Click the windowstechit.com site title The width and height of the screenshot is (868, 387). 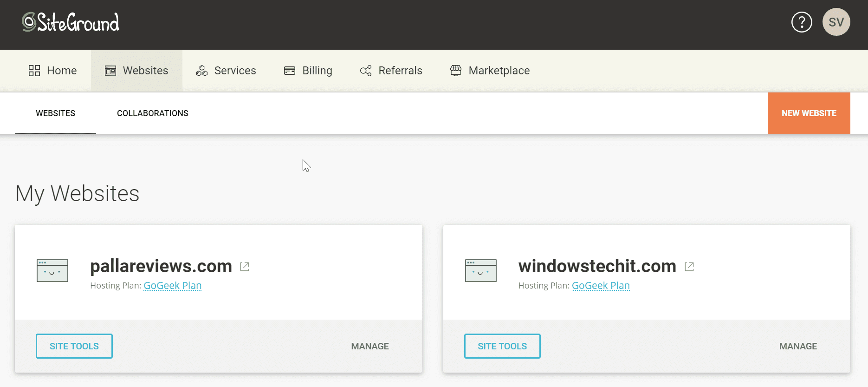[x=597, y=266]
